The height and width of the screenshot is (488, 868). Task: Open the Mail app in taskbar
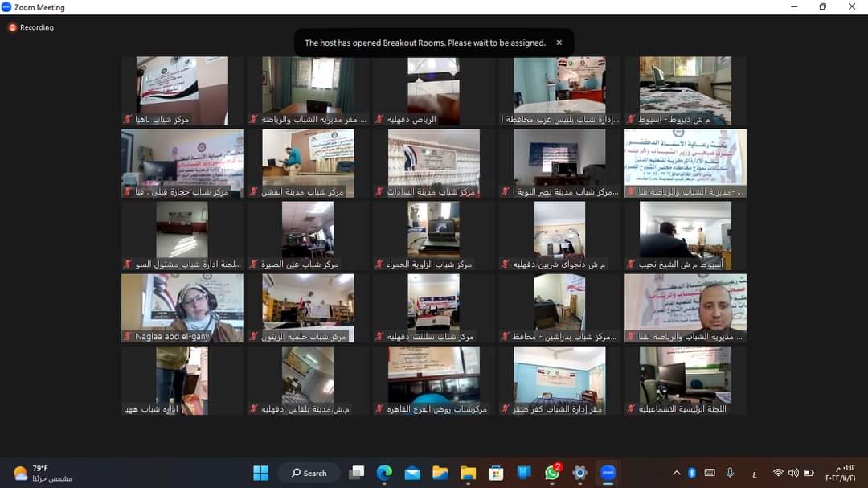click(x=412, y=473)
